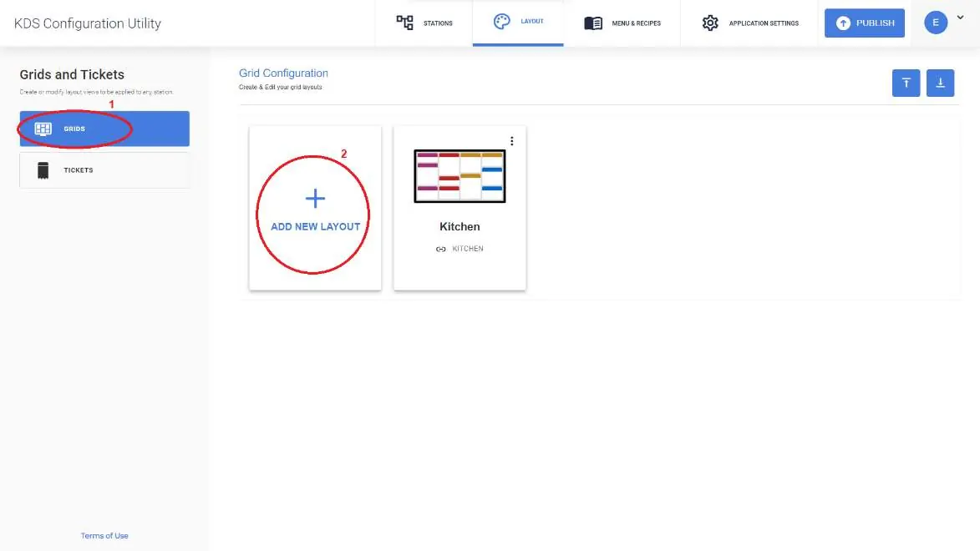Click the KDS Configuration Utility title
The image size is (980, 551).
click(88, 23)
